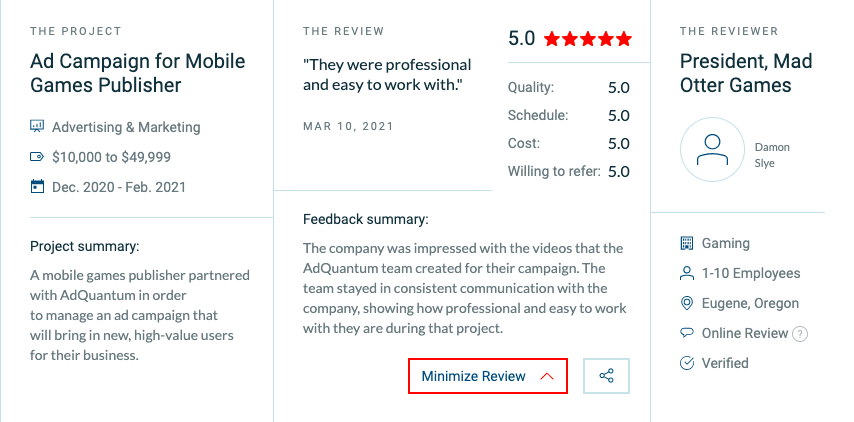854x422 pixels.
Task: Click the red chevron beside Minimize Review
Action: pos(547,376)
